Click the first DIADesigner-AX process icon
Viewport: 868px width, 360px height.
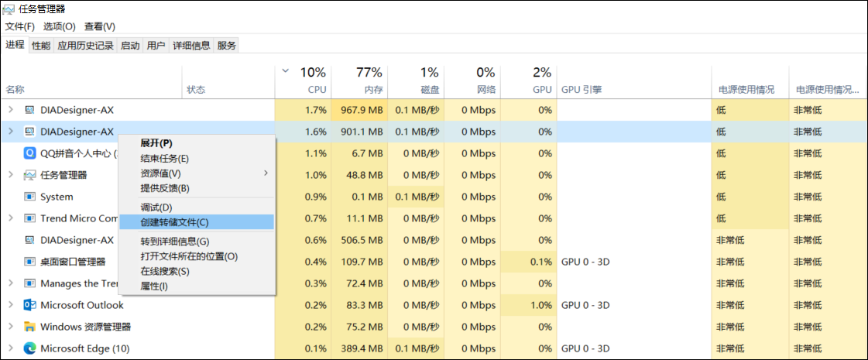tap(30, 110)
